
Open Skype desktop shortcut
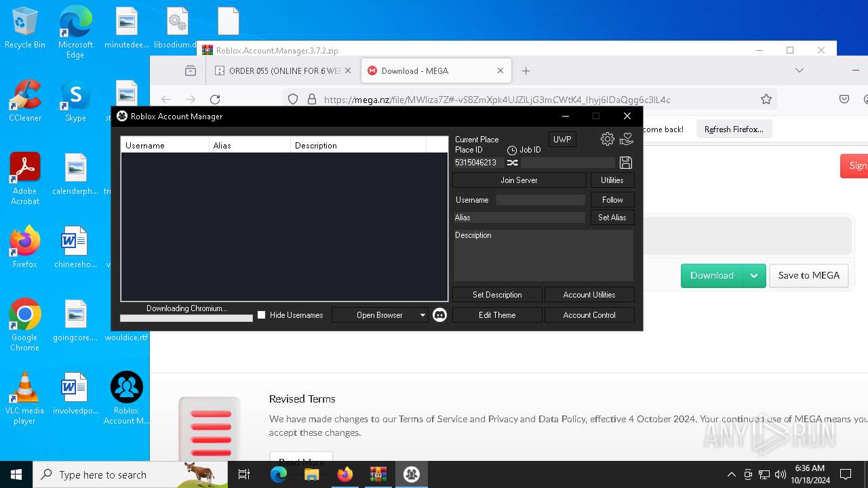click(75, 102)
